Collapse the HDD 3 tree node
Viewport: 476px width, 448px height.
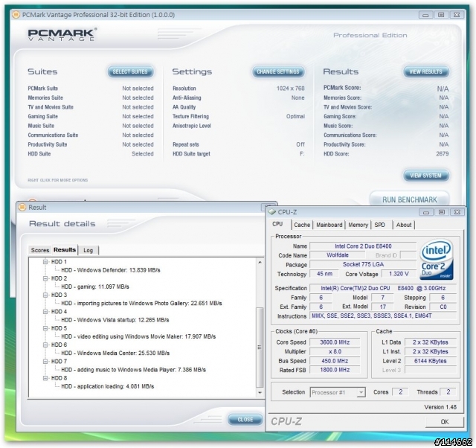coord(45,295)
